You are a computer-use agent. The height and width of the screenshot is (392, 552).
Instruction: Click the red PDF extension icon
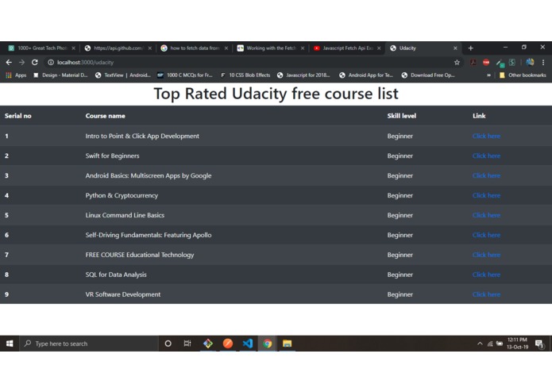tap(473, 62)
